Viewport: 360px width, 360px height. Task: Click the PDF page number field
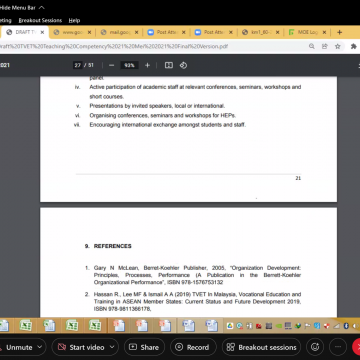pyautogui.click(x=78, y=65)
